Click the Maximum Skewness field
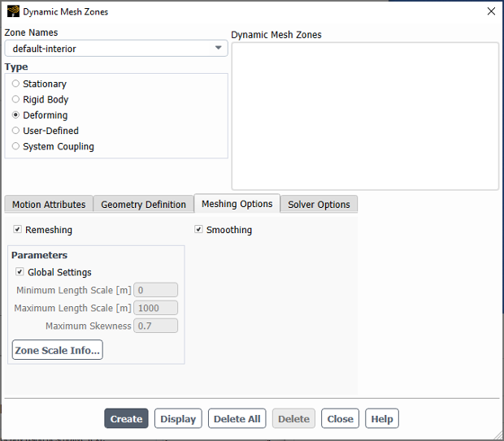Image resolution: width=504 pixels, height=441 pixels. 155,326
